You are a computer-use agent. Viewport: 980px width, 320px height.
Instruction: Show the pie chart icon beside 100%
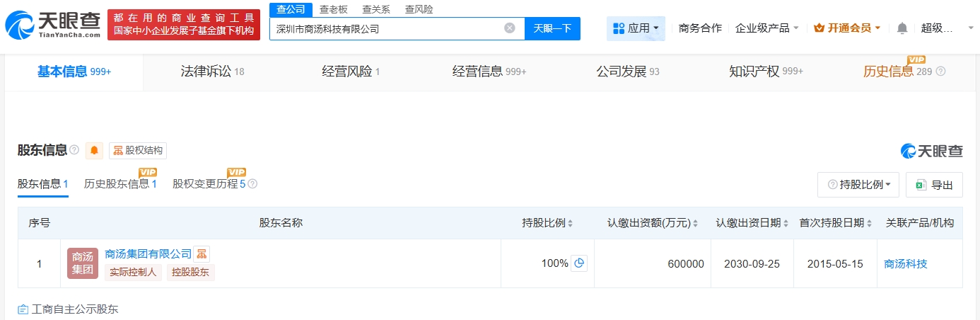(579, 263)
